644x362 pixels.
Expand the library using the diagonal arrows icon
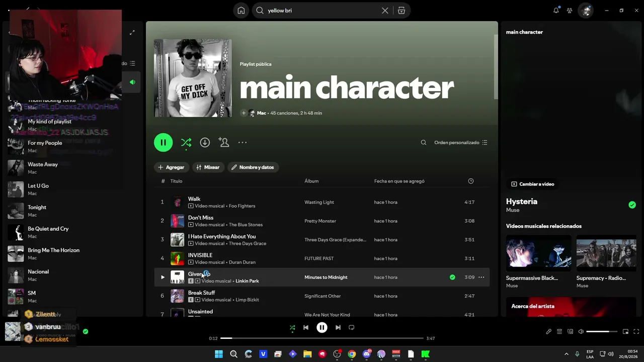[x=132, y=33]
